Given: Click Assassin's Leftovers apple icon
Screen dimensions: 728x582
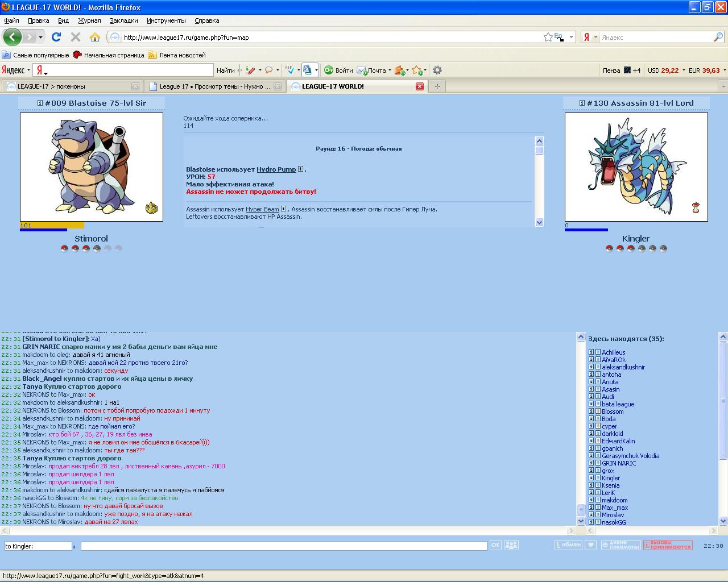Looking at the screenshot, I should pyautogui.click(x=696, y=207).
